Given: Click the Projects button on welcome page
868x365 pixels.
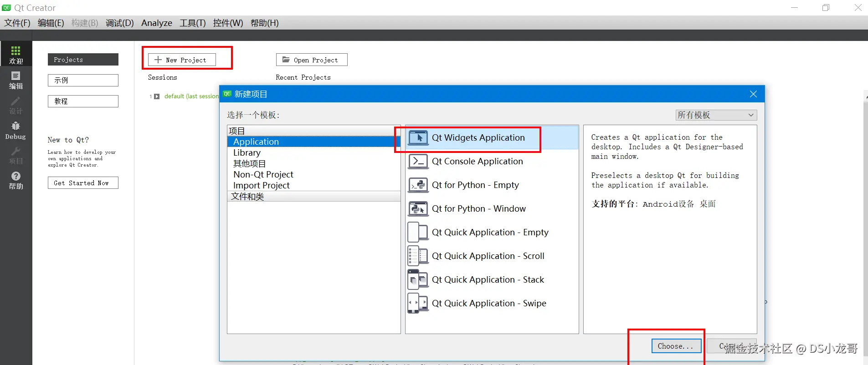Looking at the screenshot, I should (x=83, y=60).
